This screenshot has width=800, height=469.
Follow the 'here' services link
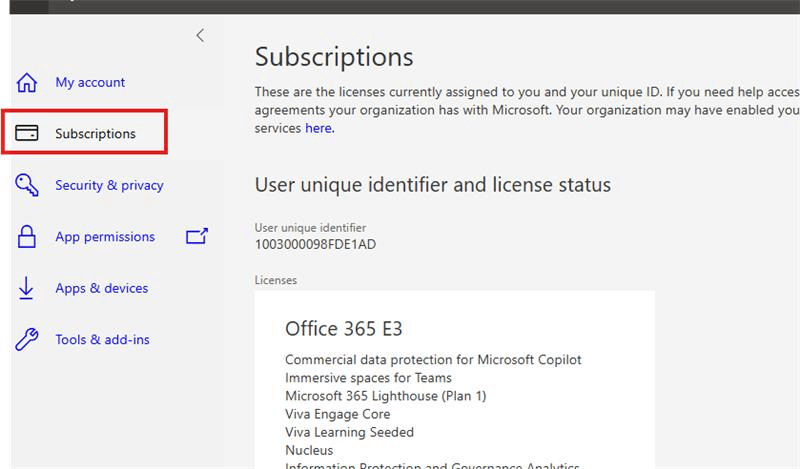(320, 128)
